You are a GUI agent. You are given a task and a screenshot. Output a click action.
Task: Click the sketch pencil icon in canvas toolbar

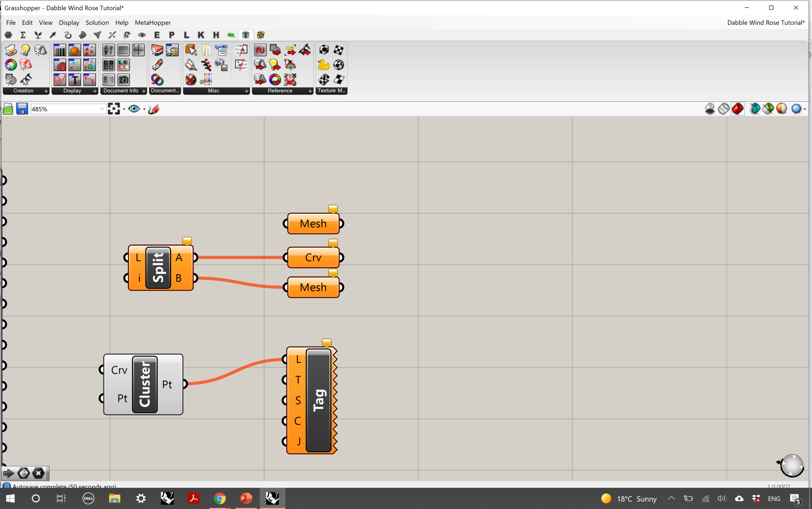tap(153, 109)
